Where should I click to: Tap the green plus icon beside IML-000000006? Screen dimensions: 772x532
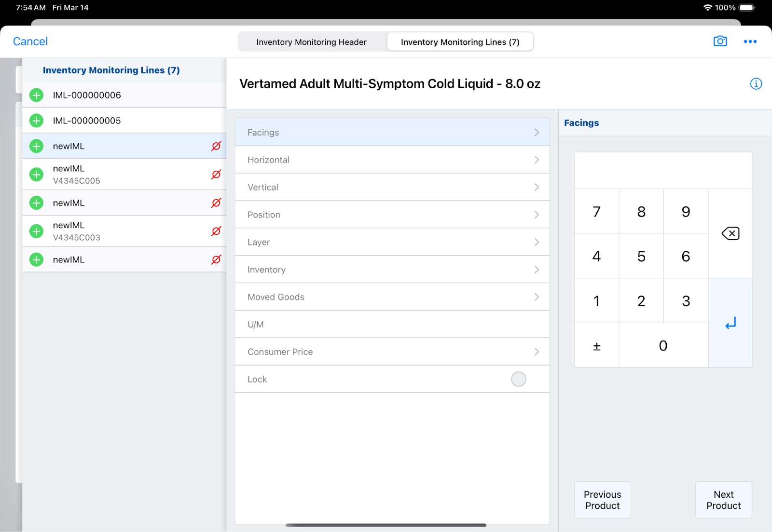36,95
